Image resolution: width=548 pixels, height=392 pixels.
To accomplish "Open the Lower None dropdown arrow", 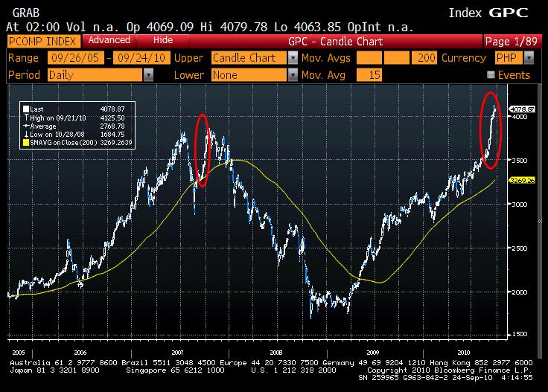I will tap(293, 74).
